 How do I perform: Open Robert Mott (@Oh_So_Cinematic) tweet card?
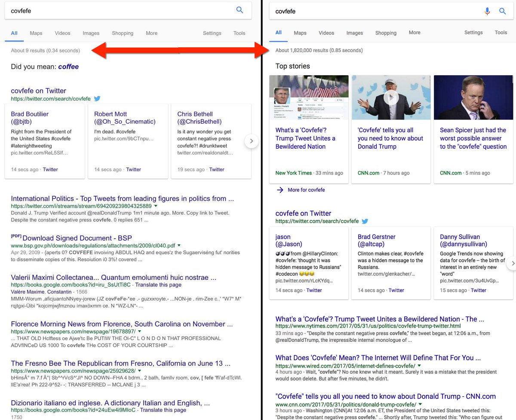click(128, 141)
